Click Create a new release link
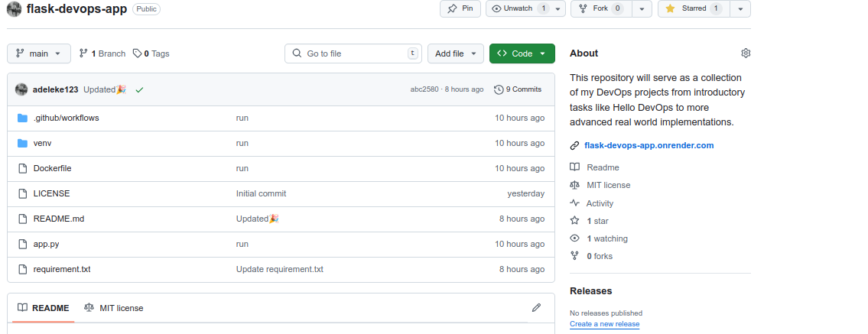 pyautogui.click(x=604, y=324)
